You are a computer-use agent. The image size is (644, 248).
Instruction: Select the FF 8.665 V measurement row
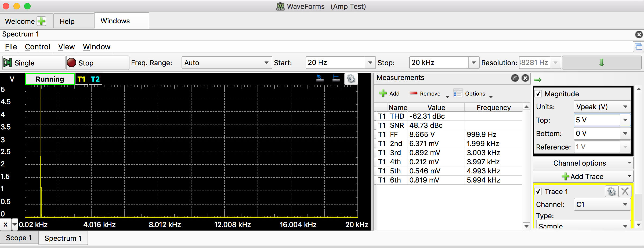tap(449, 134)
